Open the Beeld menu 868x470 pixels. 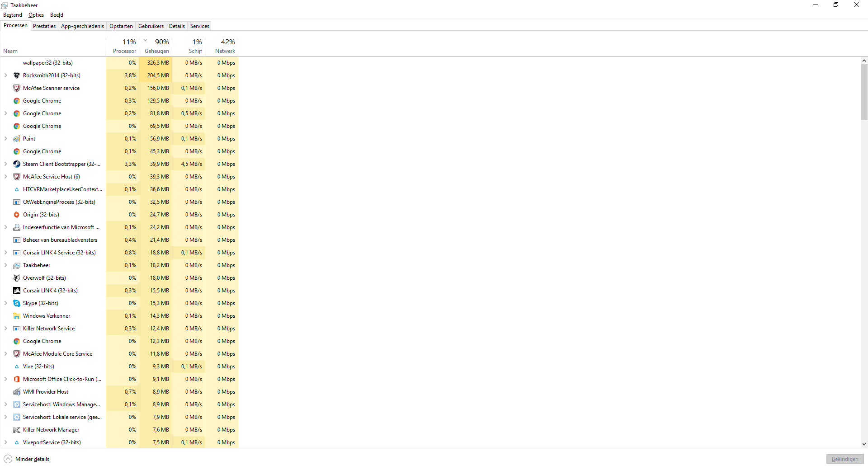[57, 15]
